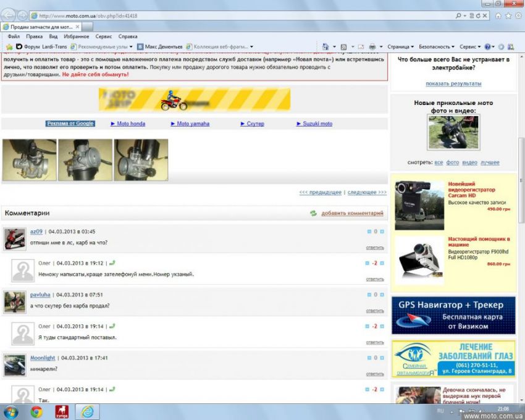This screenshot has width=525, height=420.
Task: Open the Избранное menu
Action: [x=76, y=36]
